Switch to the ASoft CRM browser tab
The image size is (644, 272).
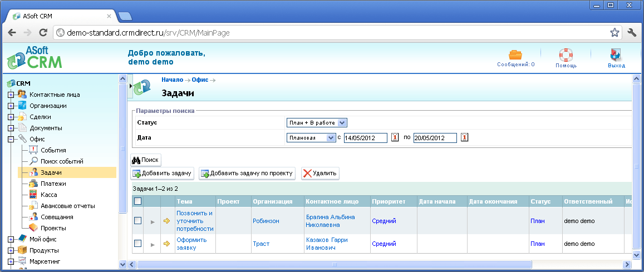tap(62, 16)
